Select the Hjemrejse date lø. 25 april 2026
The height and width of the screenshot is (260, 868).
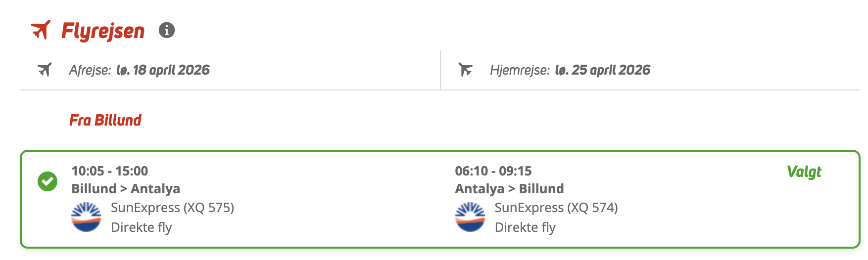[602, 70]
